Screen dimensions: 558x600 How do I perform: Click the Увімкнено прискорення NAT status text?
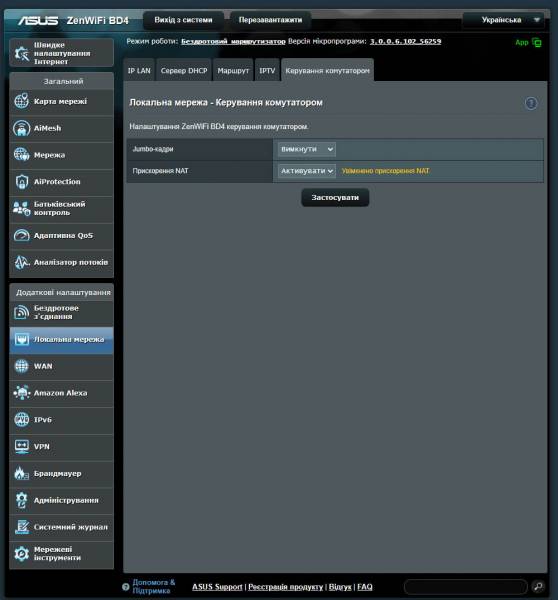(x=385, y=171)
